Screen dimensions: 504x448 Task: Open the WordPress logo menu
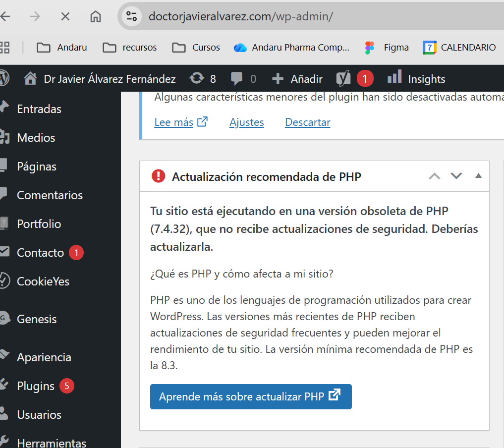tap(4, 78)
